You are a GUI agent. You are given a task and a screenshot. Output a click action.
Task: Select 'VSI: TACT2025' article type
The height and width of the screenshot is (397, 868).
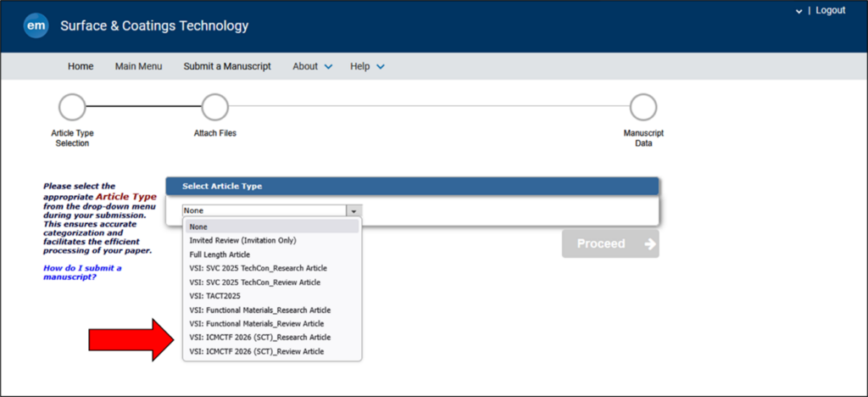pos(215,296)
